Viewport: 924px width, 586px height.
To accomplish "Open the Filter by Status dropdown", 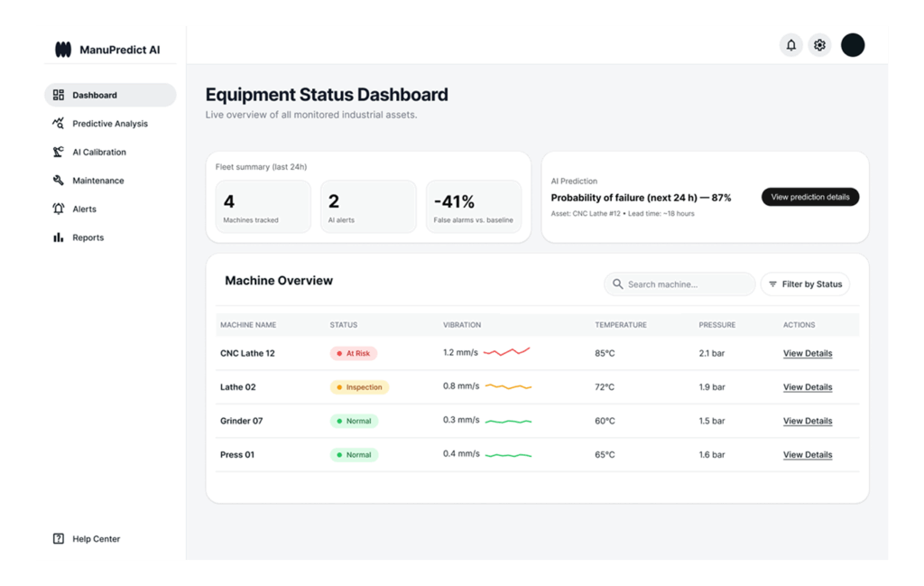I will (x=805, y=284).
